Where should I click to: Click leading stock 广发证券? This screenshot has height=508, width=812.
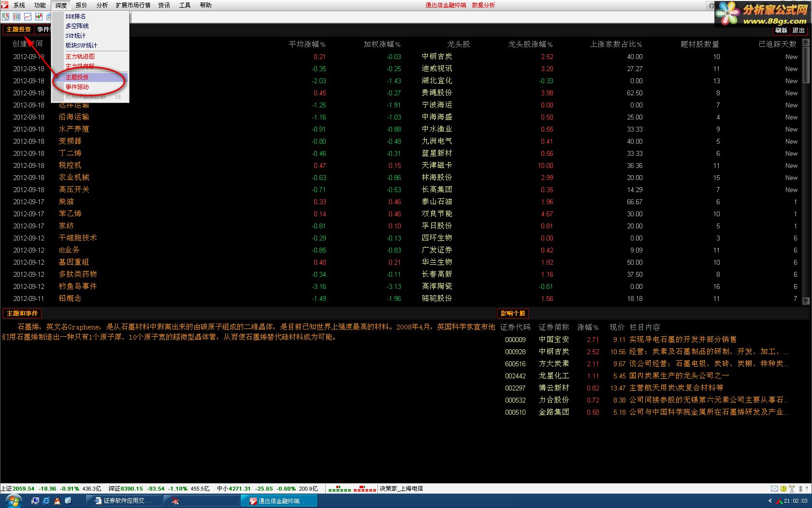[437, 250]
